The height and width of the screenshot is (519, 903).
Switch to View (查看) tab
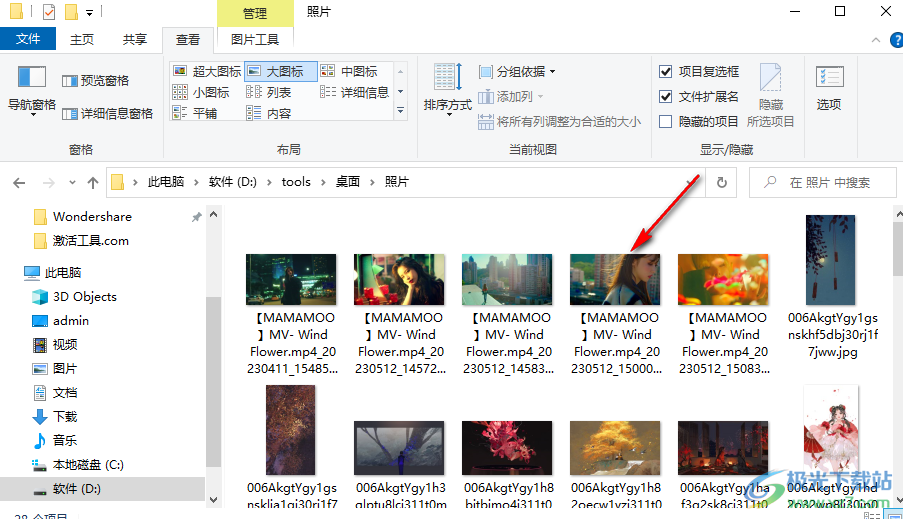coord(188,39)
